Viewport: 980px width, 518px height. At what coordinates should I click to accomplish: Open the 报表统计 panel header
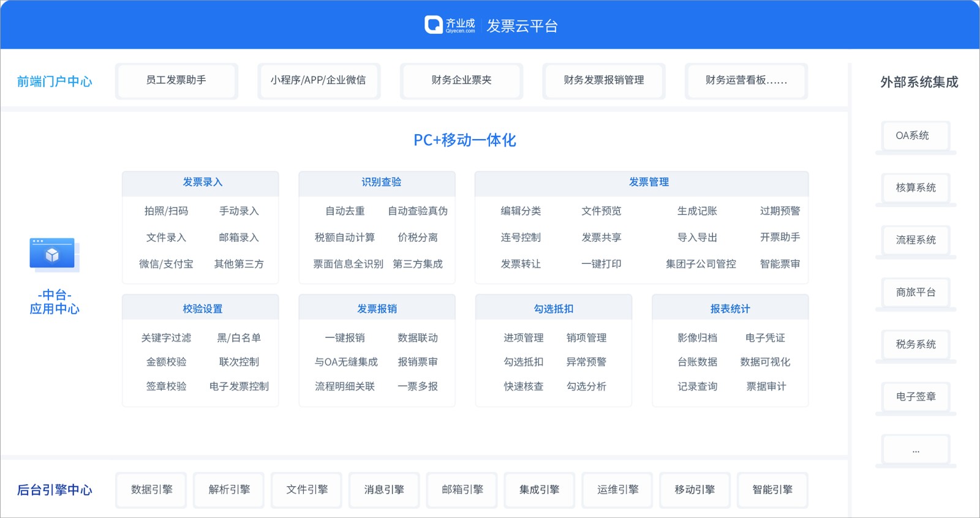click(x=730, y=308)
